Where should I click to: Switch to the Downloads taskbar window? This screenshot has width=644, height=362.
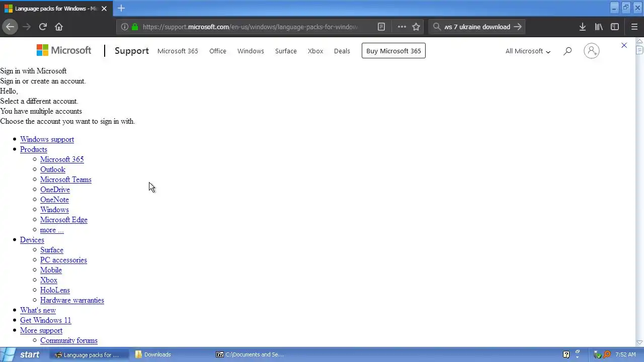pyautogui.click(x=172, y=354)
